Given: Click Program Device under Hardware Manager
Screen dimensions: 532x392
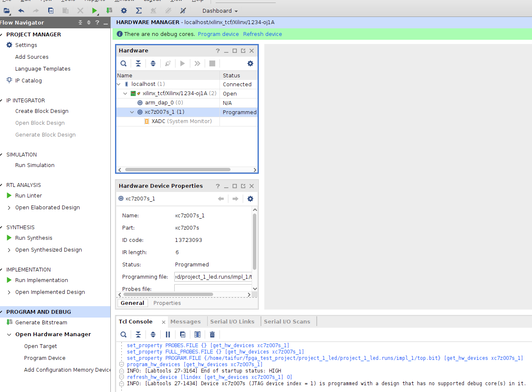Looking at the screenshot, I should click(45, 358).
